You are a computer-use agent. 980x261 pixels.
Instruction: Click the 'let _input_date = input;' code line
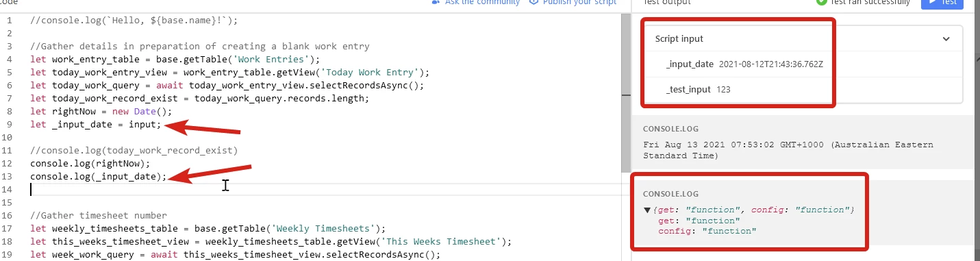(x=96, y=124)
